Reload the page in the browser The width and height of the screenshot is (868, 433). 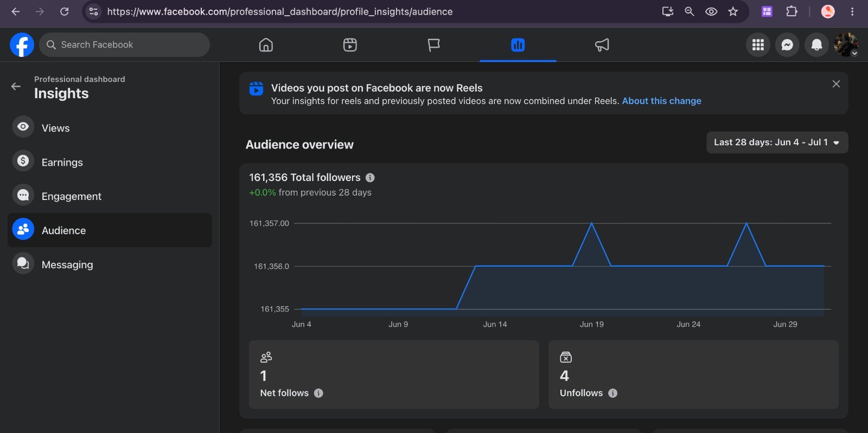(64, 11)
